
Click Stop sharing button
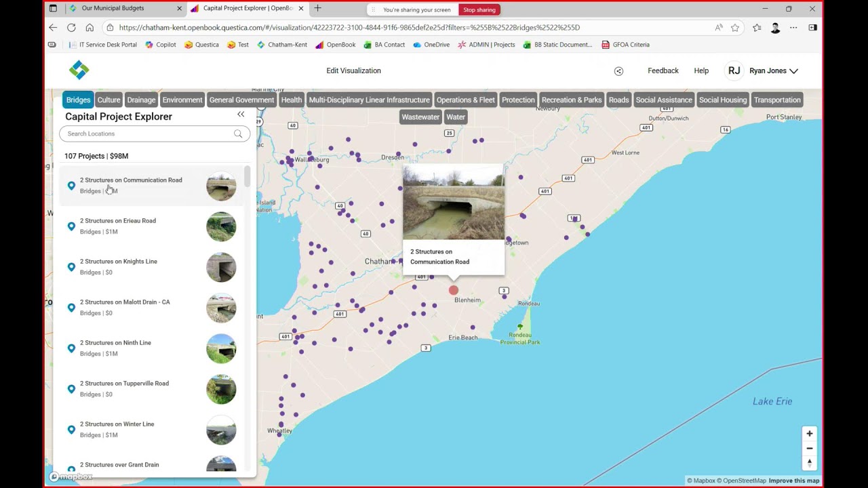pyautogui.click(x=479, y=9)
